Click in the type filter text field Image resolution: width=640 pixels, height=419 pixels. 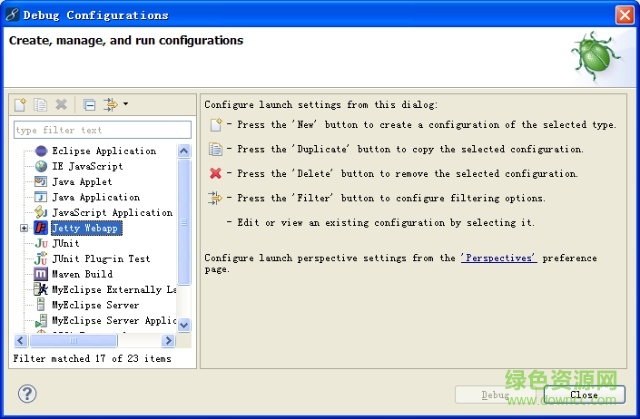tap(102, 130)
